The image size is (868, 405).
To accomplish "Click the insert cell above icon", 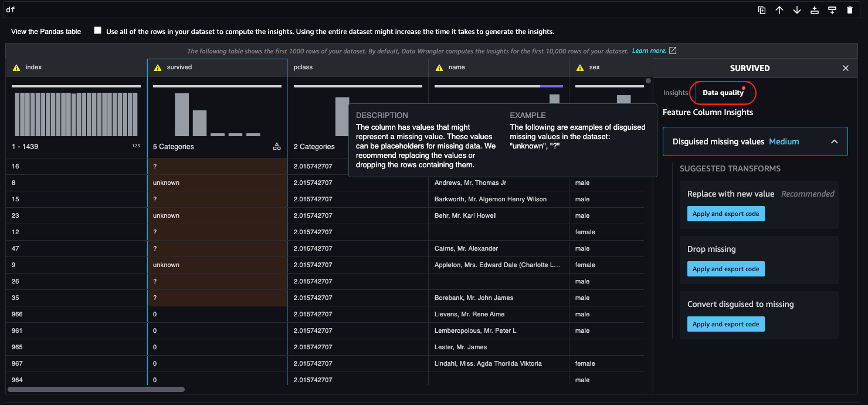I will [815, 9].
